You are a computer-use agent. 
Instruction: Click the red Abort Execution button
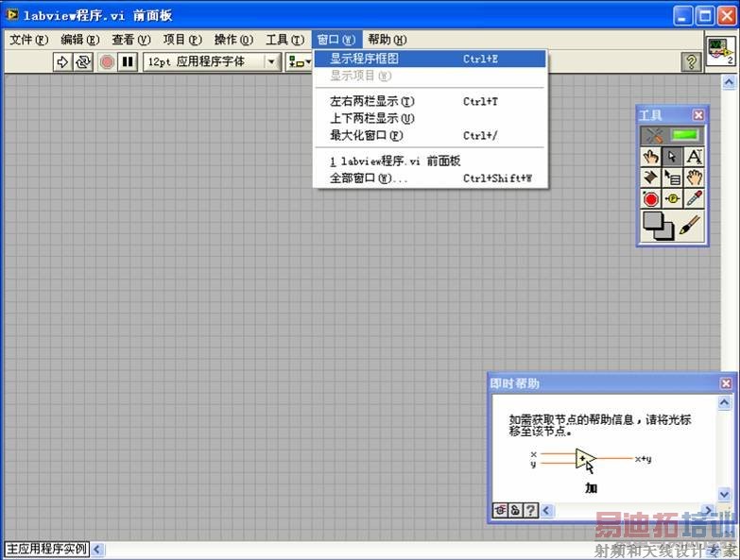107,61
